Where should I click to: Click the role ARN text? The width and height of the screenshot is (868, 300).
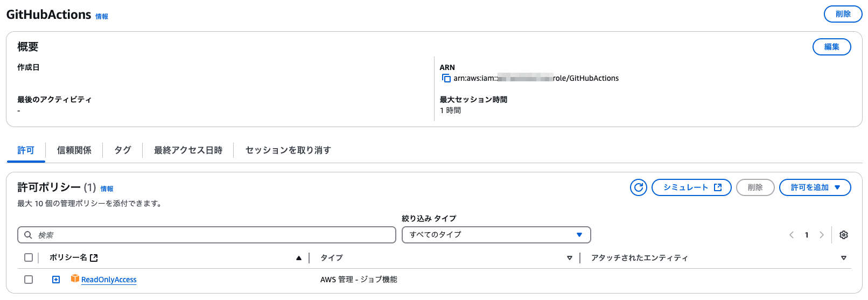(536, 78)
